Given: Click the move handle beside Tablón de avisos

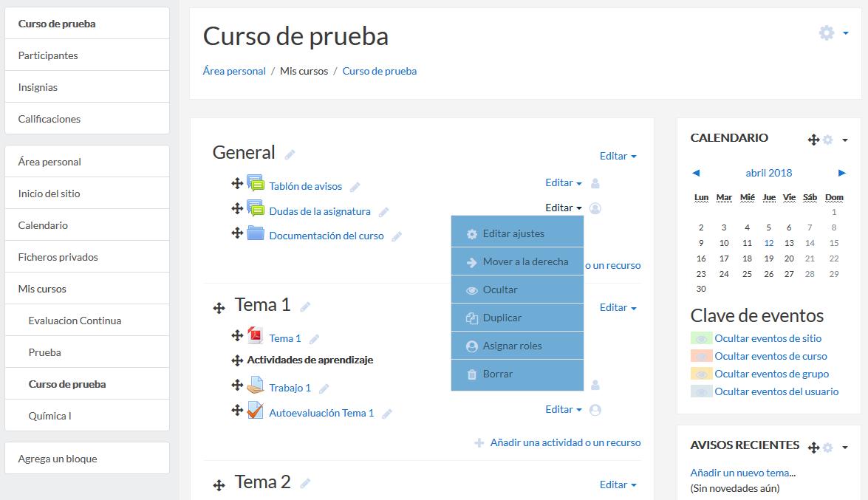Looking at the screenshot, I should tap(237, 183).
